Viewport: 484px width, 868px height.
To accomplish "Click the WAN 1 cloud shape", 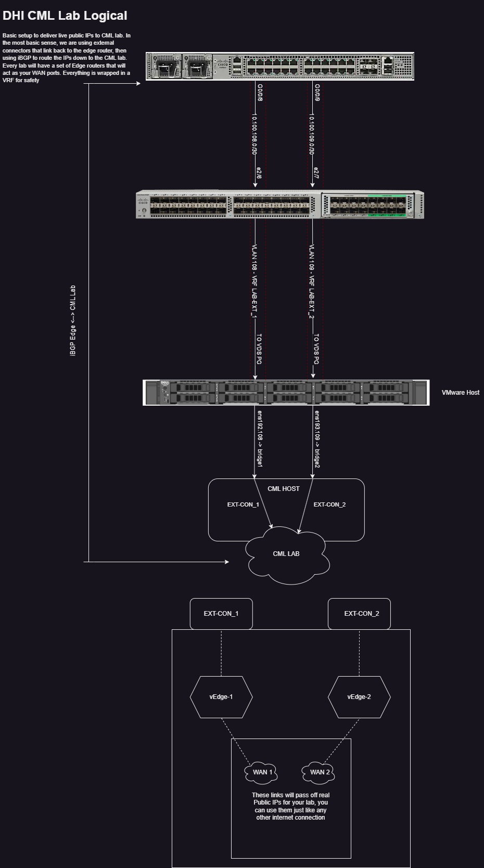I will coord(262,772).
